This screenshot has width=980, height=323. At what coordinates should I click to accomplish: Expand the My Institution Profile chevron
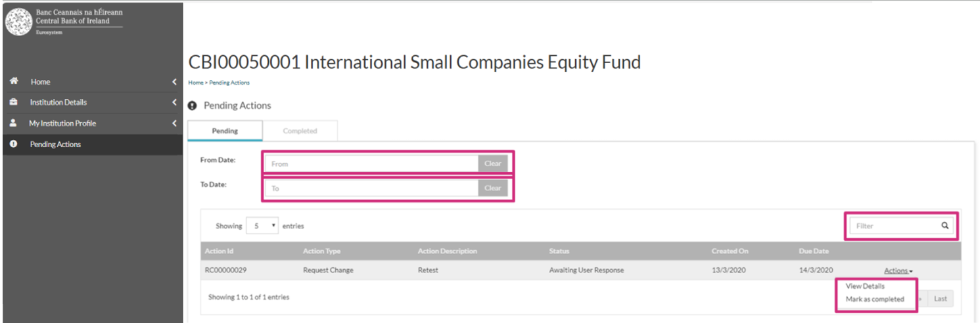tap(174, 123)
